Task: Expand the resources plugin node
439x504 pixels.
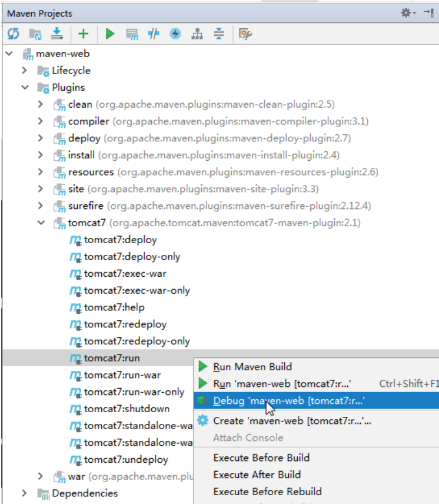Action: pyautogui.click(x=41, y=172)
